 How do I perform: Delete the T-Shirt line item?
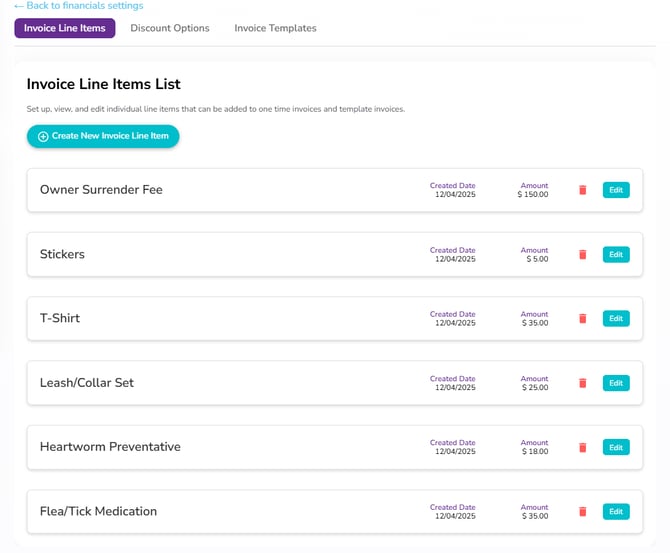point(582,318)
